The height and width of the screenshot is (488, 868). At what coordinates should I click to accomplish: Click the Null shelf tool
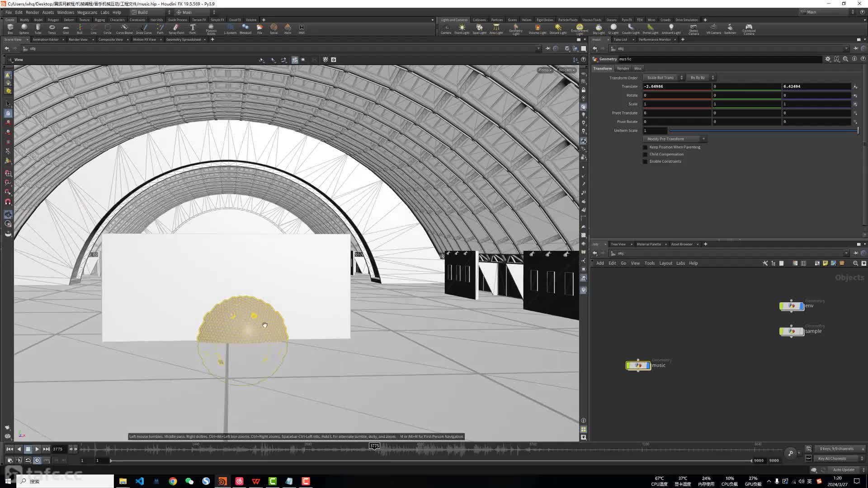80,29
